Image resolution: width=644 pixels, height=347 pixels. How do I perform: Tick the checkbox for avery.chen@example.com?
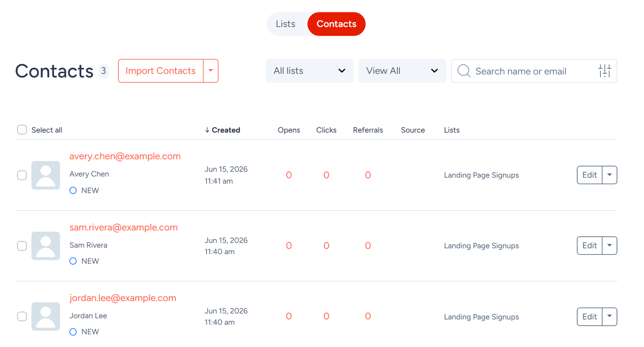pos(22,175)
